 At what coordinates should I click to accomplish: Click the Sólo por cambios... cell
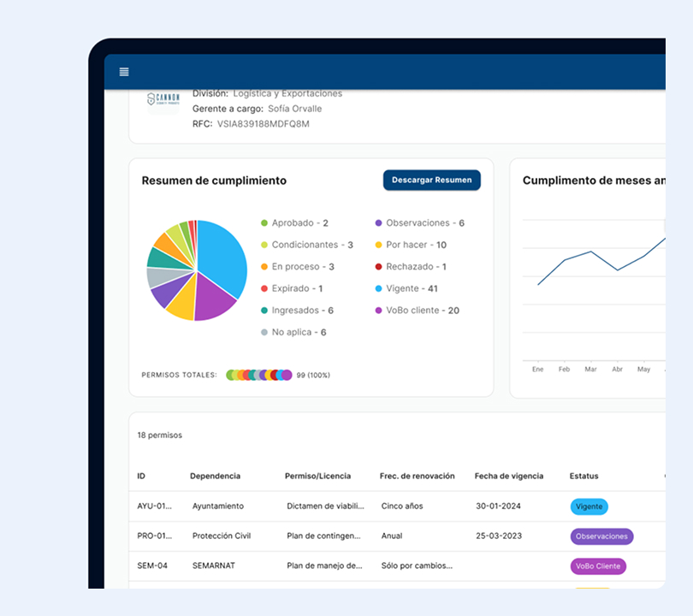coord(417,566)
